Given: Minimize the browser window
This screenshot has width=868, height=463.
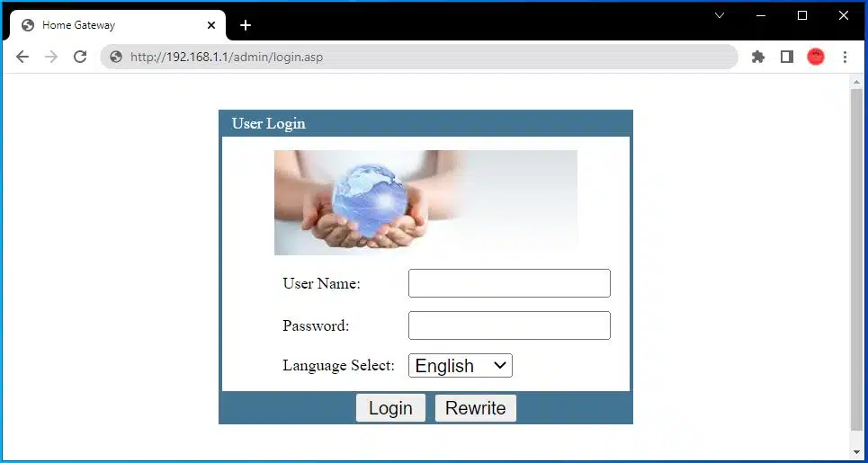Looking at the screenshot, I should 761,15.
